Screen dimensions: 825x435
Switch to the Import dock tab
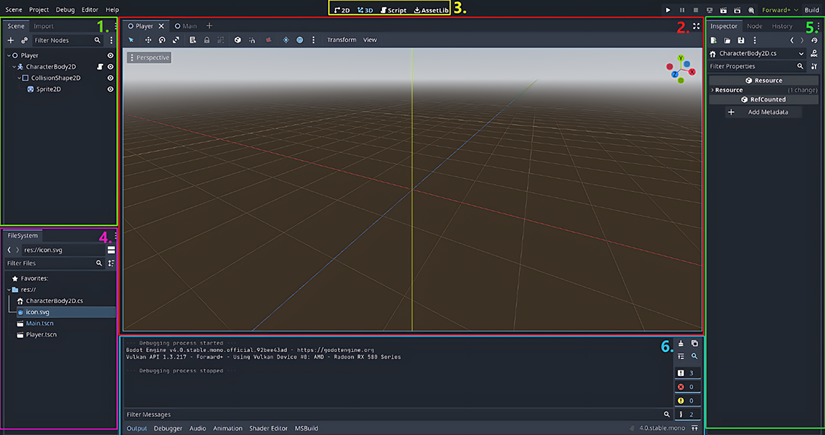click(44, 26)
